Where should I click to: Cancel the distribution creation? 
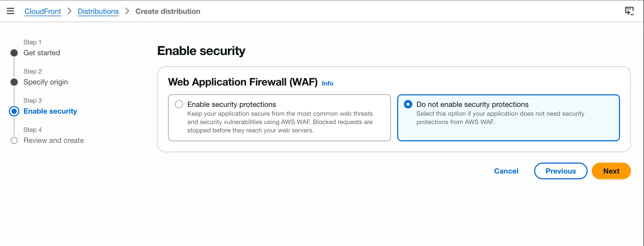506,171
